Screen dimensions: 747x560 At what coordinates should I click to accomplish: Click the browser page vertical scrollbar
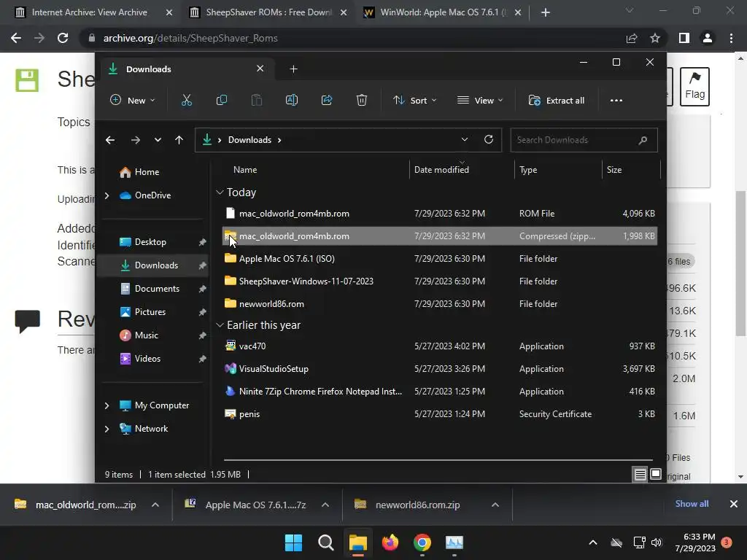pyautogui.click(x=740, y=263)
